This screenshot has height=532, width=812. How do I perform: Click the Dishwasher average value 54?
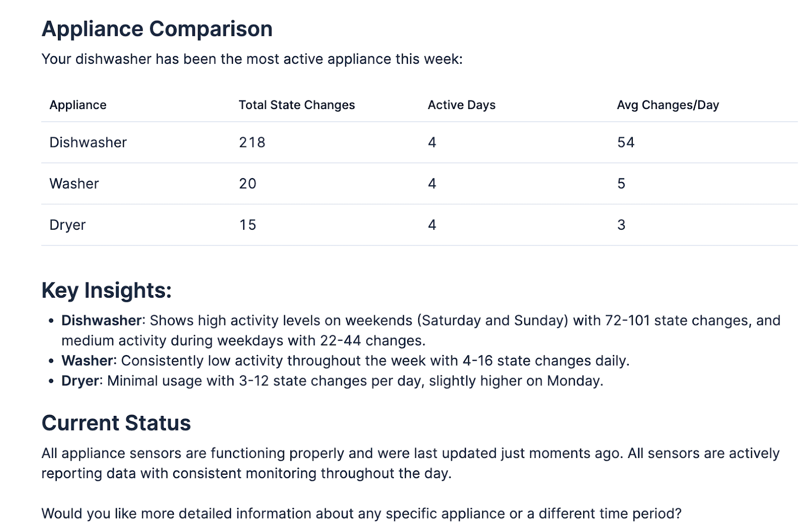[x=626, y=143]
